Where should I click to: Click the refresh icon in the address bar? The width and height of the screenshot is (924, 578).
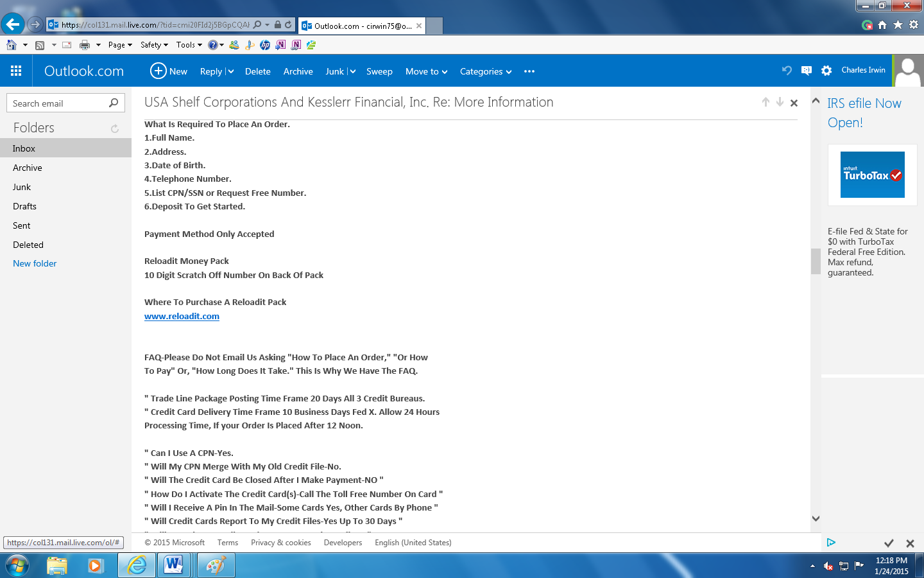288,25
